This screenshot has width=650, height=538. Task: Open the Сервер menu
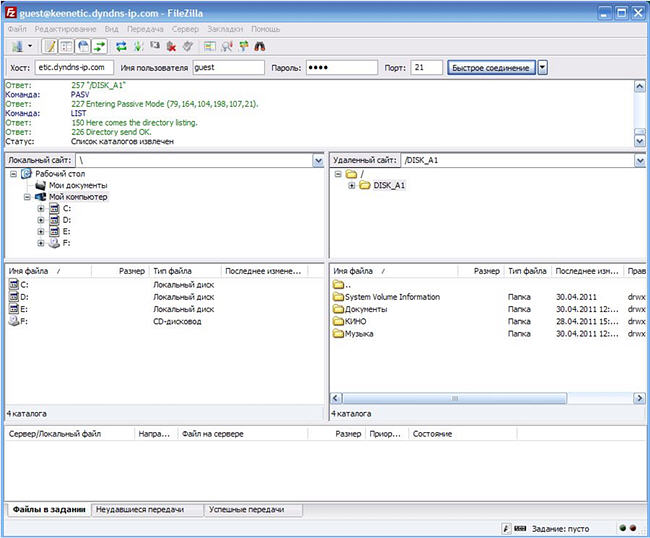pyautogui.click(x=185, y=30)
